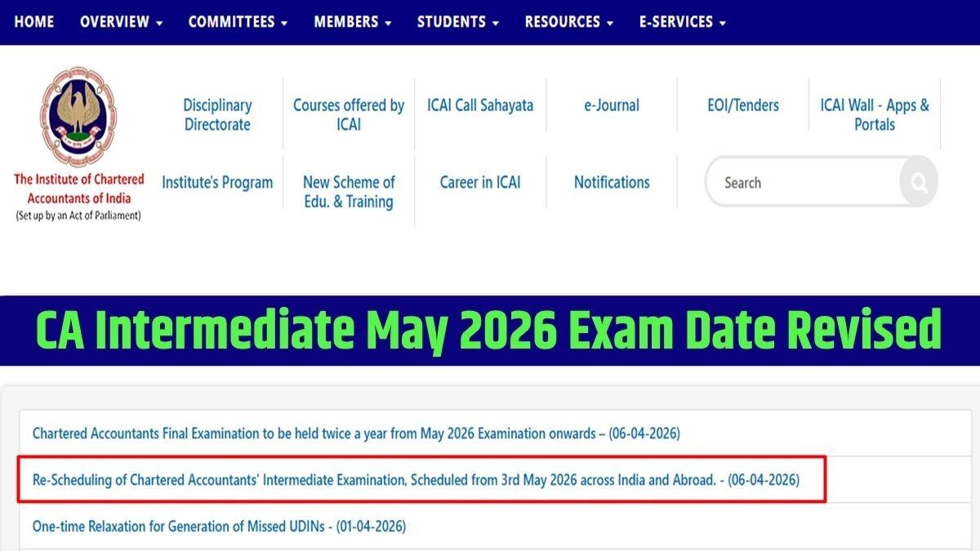
Task: Open the Final Examination twice a year notice
Action: [x=356, y=433]
